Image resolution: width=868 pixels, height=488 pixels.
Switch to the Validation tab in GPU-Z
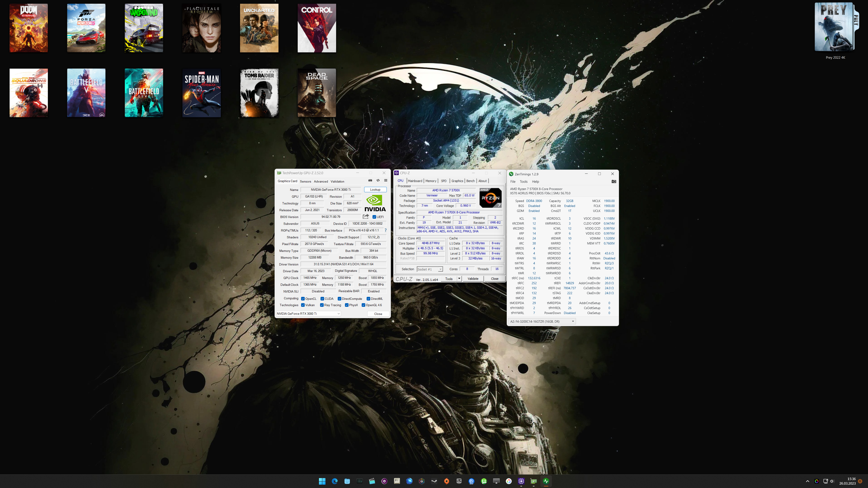coord(337,181)
